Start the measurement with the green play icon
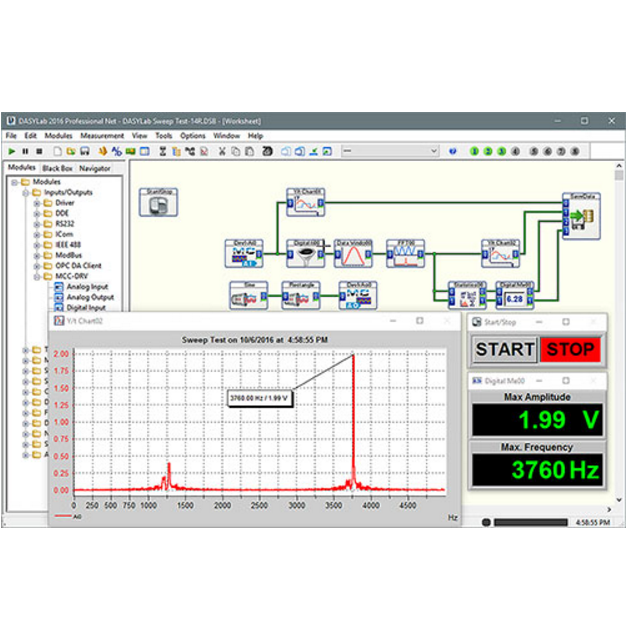 [12, 151]
